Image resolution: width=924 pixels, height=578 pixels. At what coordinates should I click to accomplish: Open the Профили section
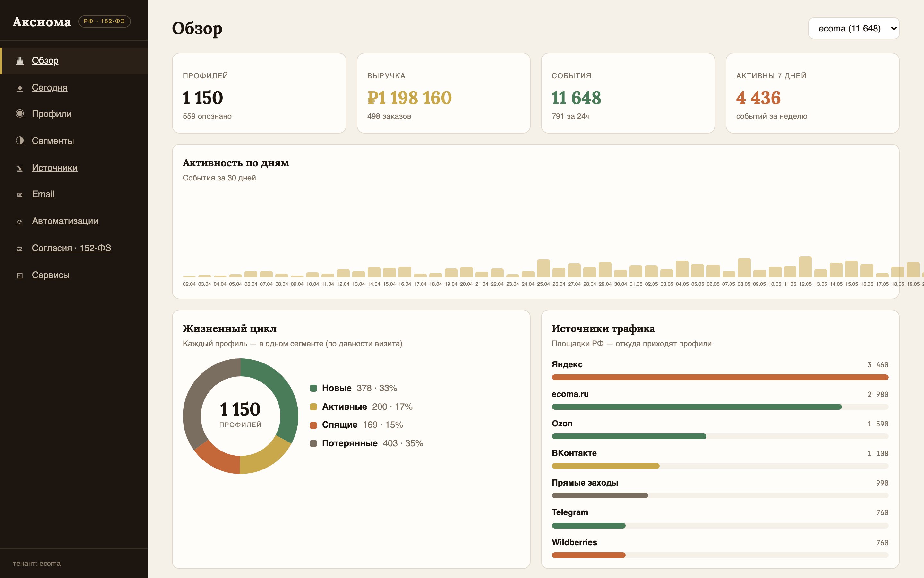pyautogui.click(x=52, y=114)
